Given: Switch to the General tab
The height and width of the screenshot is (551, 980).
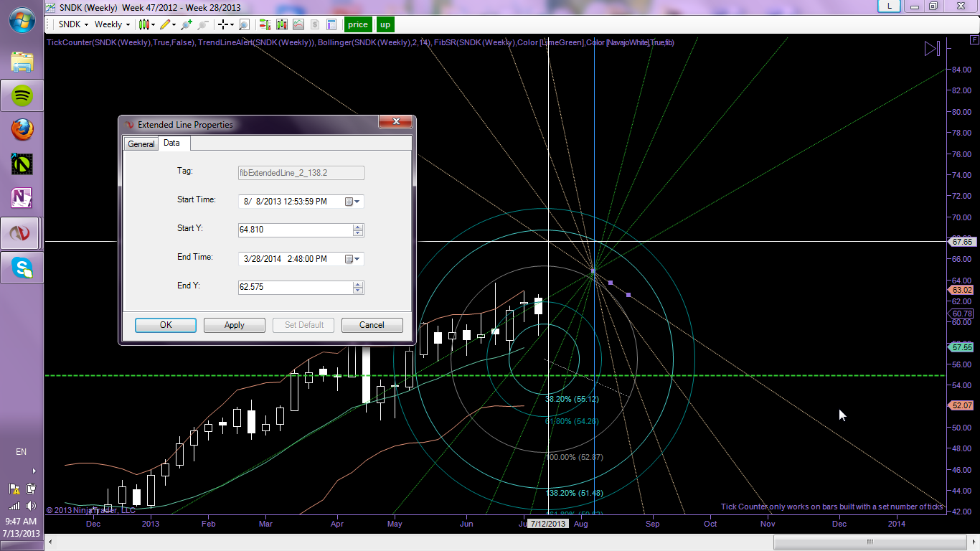Looking at the screenshot, I should tap(141, 144).
